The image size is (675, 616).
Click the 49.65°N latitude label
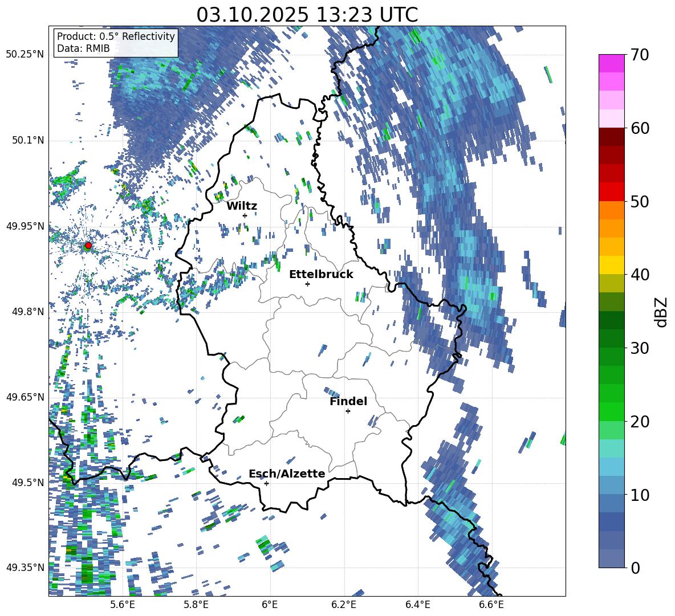click(x=25, y=397)
